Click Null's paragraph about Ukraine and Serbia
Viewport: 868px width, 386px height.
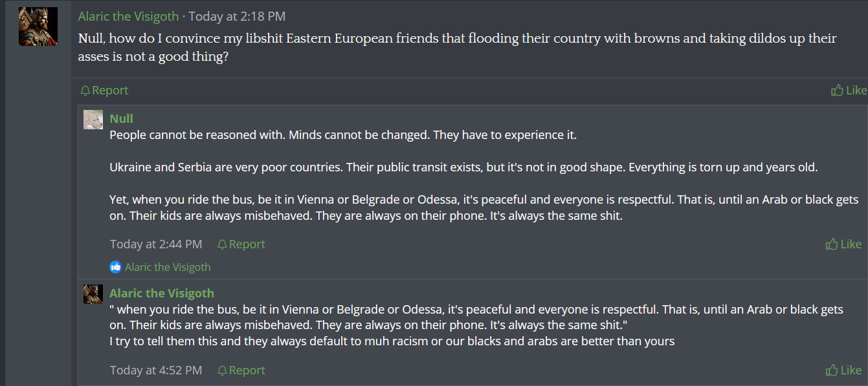(x=464, y=167)
